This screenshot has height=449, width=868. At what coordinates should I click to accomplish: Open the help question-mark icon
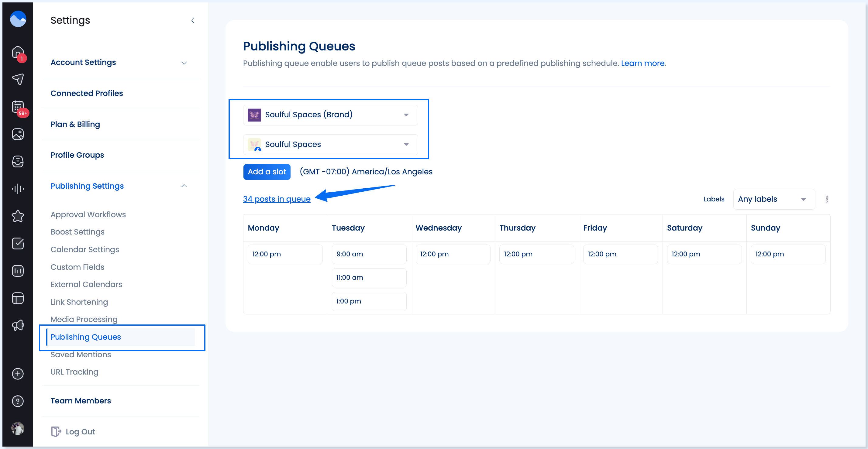coord(18,401)
